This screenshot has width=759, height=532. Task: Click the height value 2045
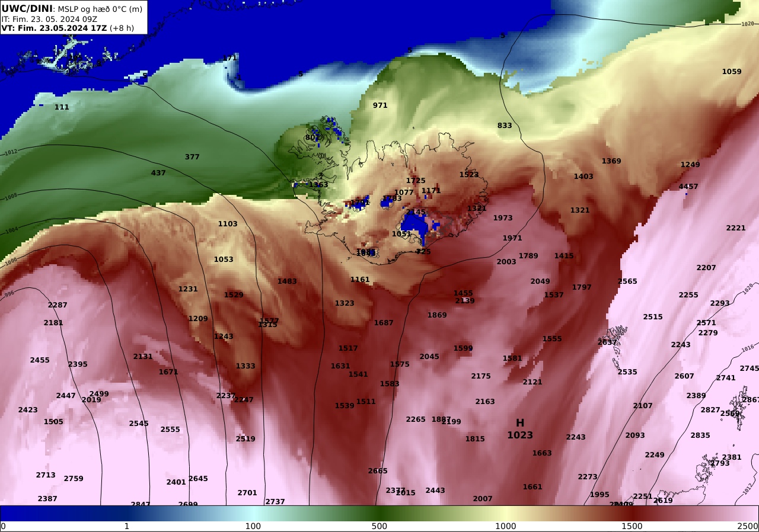[429, 357]
